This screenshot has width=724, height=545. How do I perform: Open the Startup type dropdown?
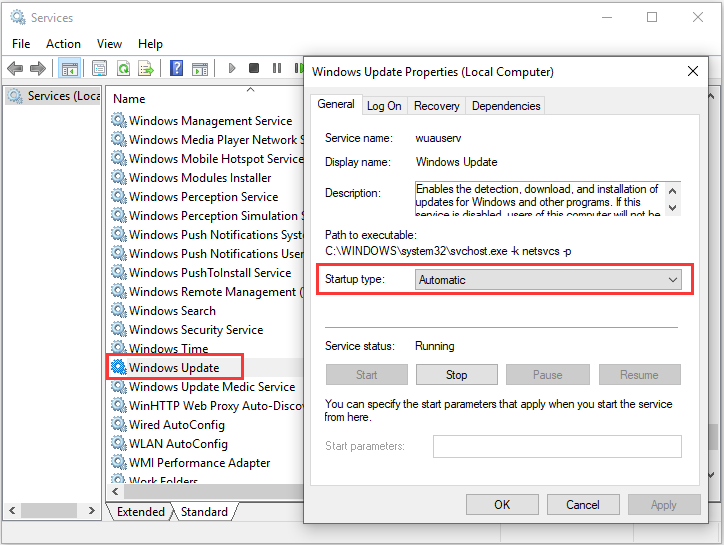click(548, 280)
